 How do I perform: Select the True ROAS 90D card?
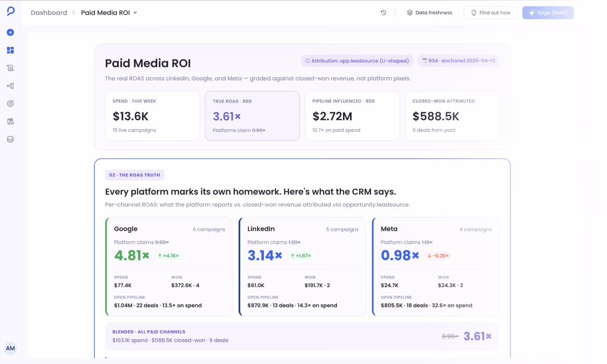point(252,116)
